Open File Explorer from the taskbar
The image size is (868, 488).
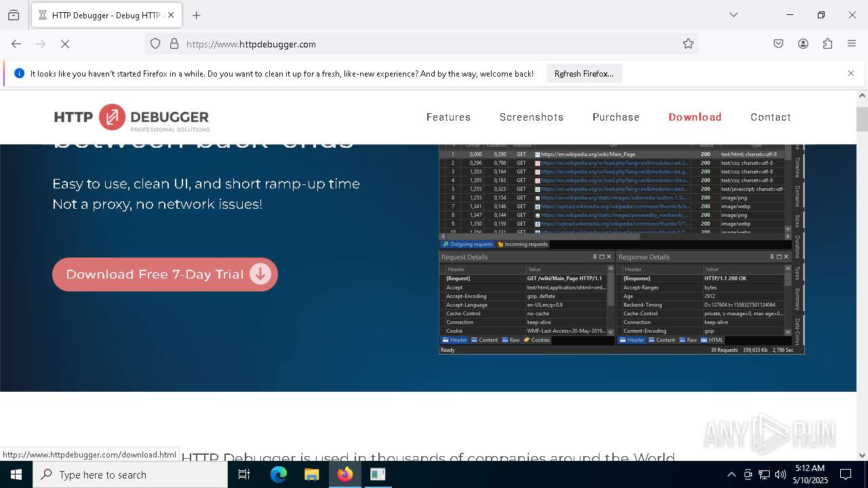(x=311, y=474)
